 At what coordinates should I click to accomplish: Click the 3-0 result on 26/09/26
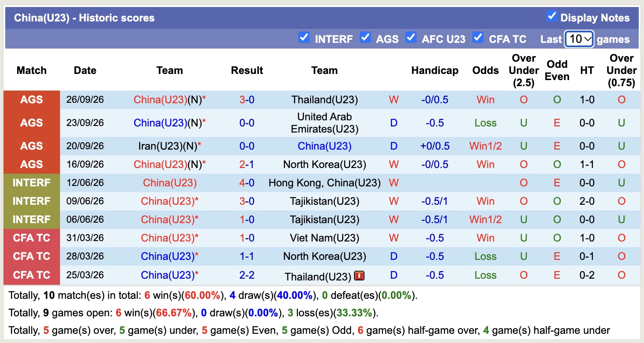coord(247,100)
